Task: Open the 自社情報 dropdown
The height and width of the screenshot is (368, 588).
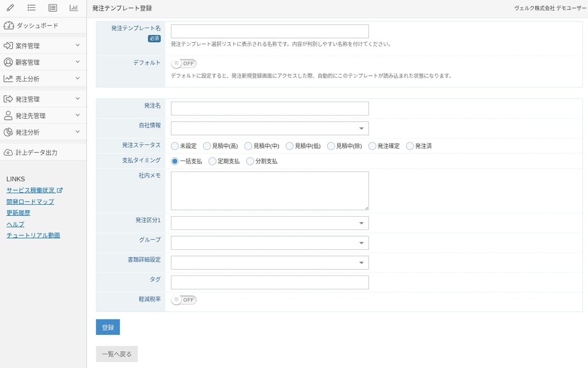Action: click(269, 128)
